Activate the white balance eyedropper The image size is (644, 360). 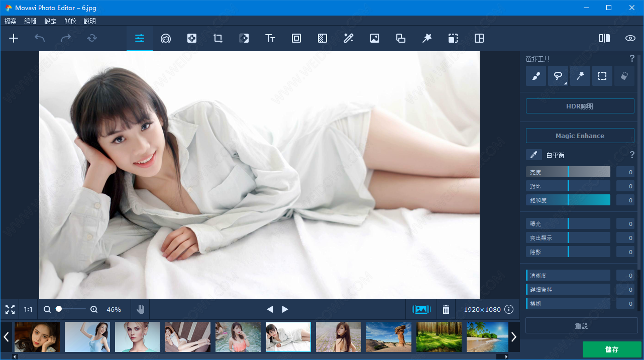point(533,155)
